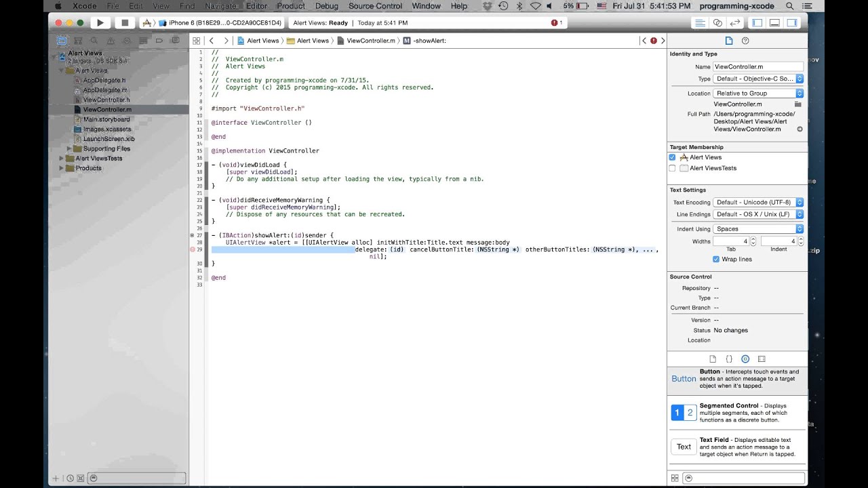Uncheck Alert Views target membership
868x488 pixels.
[672, 157]
